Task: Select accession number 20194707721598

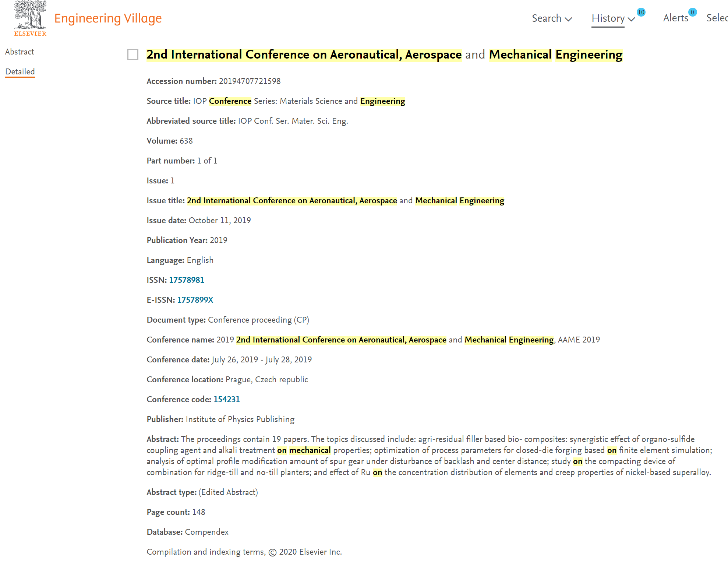Action: click(250, 81)
